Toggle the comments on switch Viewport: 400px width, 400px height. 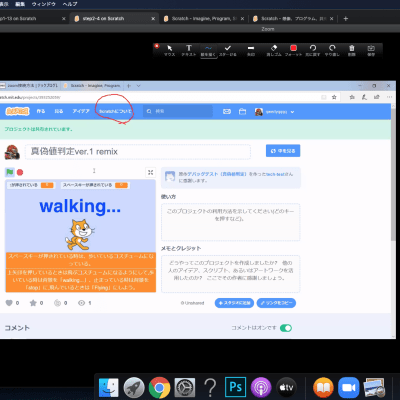tap(286, 328)
